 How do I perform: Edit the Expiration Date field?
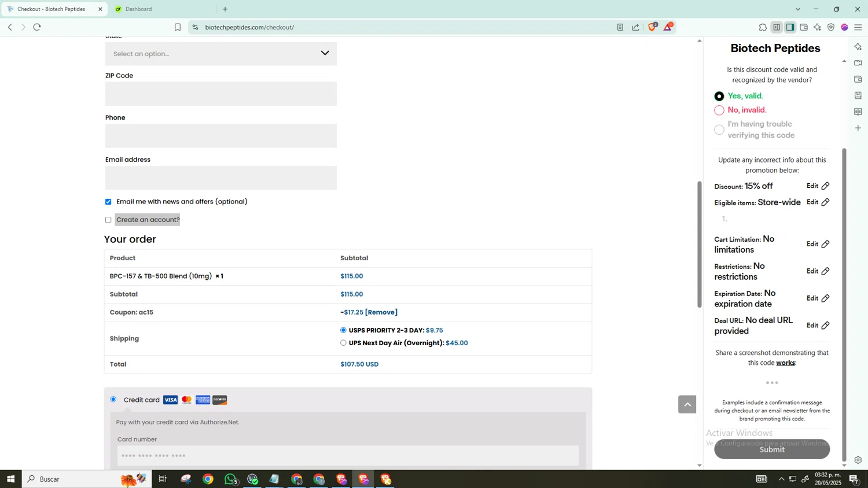[818, 298]
